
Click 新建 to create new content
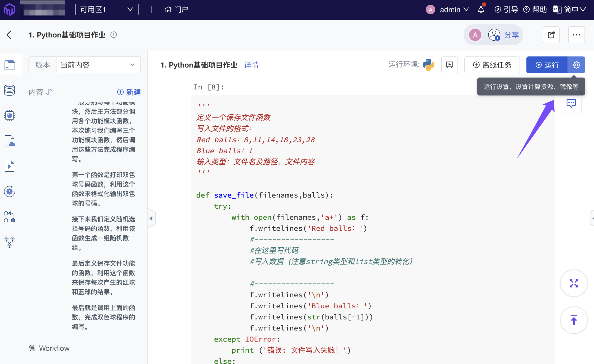click(x=129, y=92)
